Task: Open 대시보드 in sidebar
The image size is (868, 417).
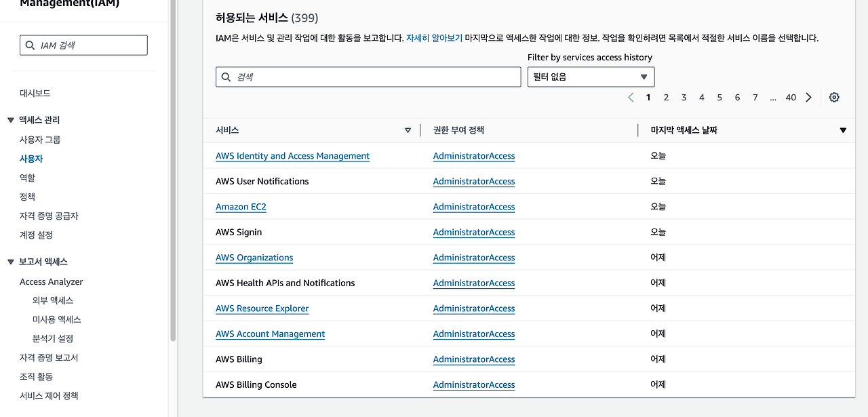Action: pos(35,93)
